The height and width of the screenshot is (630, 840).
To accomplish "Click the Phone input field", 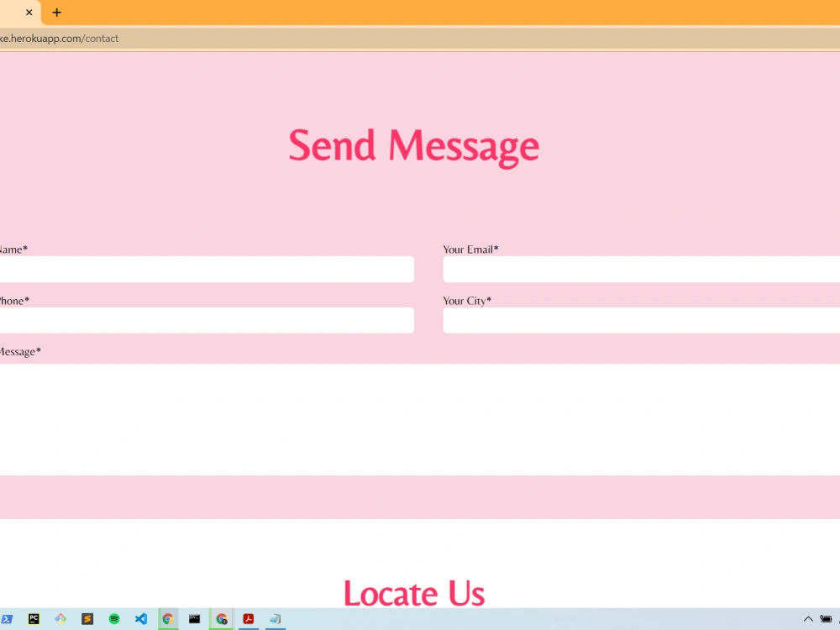I will pyautogui.click(x=207, y=320).
